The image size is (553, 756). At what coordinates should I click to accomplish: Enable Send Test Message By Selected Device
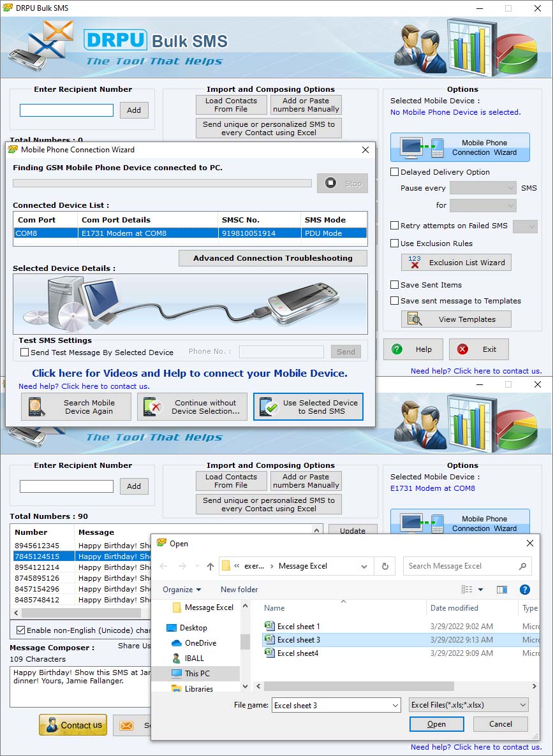click(x=24, y=353)
